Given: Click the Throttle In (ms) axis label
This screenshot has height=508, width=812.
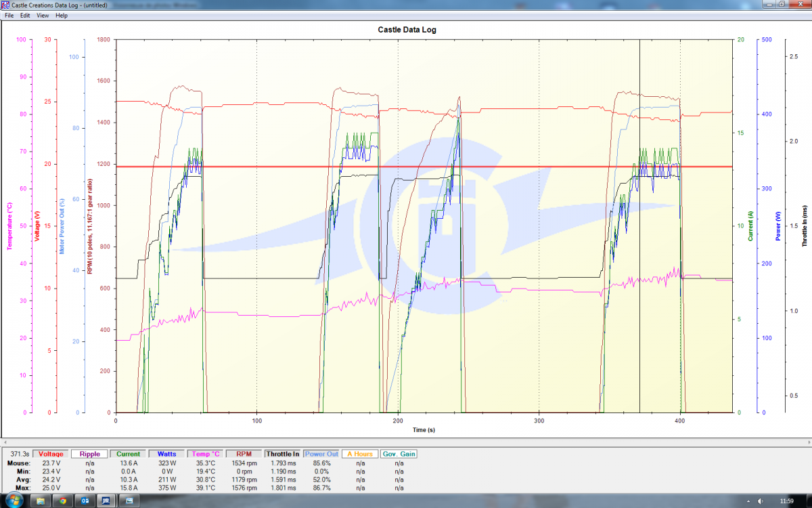Looking at the screenshot, I should point(804,226).
